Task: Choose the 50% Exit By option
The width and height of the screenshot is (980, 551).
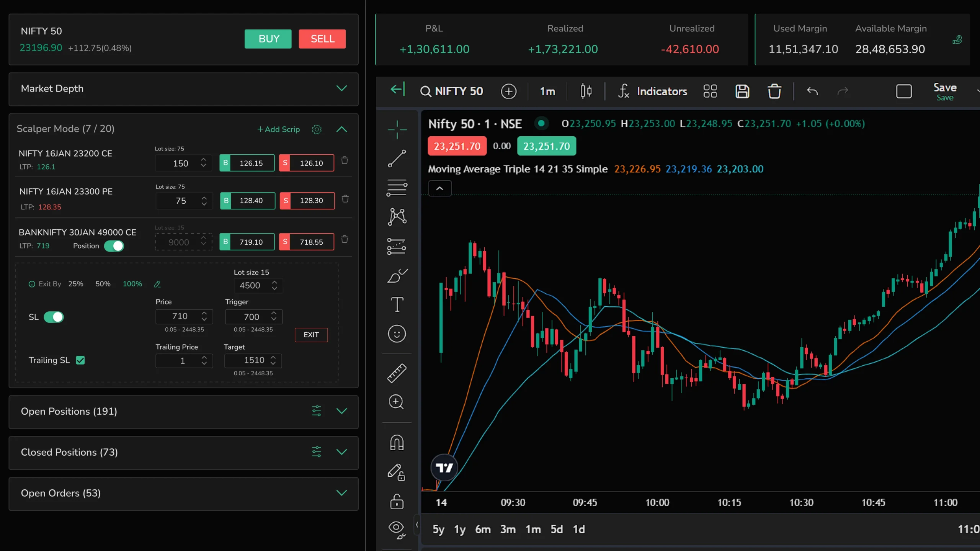Action: pyautogui.click(x=103, y=284)
